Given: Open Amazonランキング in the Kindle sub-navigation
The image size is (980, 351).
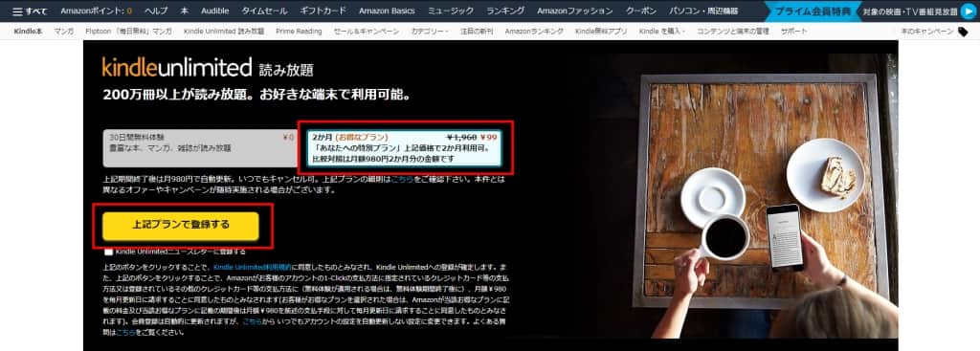Looking at the screenshot, I should tap(534, 32).
